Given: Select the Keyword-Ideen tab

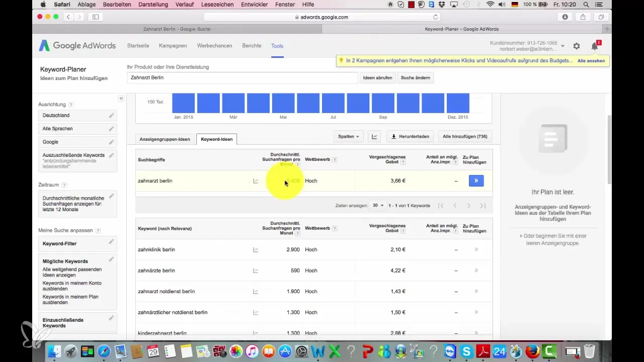Looking at the screenshot, I should [x=217, y=139].
